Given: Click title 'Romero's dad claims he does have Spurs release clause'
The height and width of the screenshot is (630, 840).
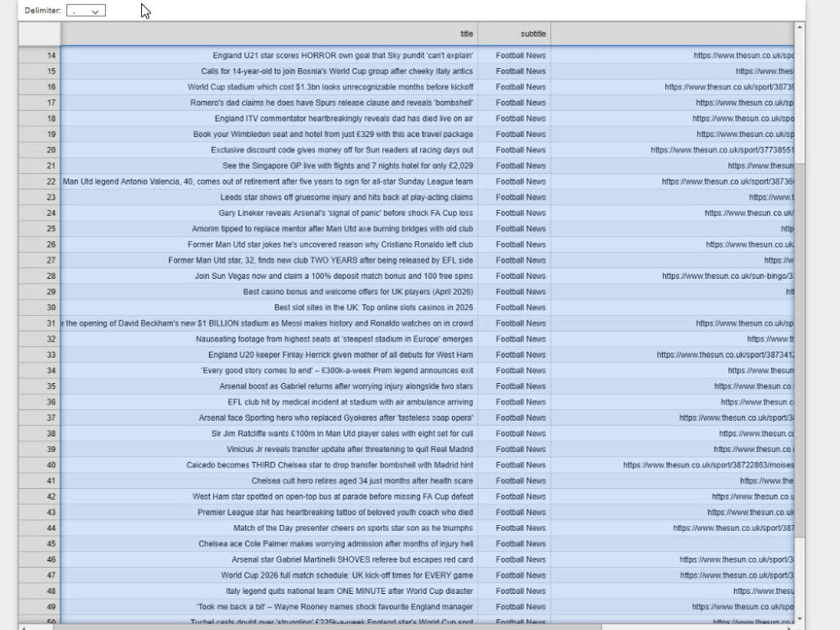Looking at the screenshot, I should [x=332, y=102].
